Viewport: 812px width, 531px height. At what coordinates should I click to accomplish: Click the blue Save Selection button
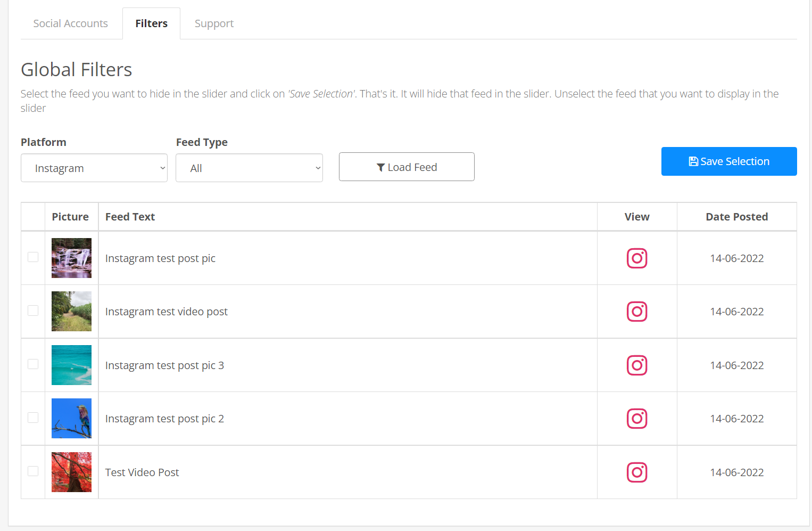point(728,161)
